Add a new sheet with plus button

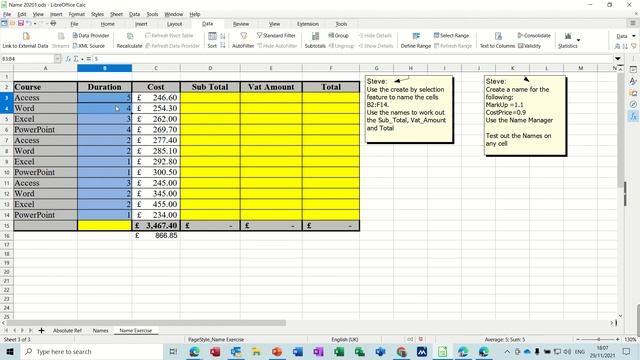coord(41,330)
